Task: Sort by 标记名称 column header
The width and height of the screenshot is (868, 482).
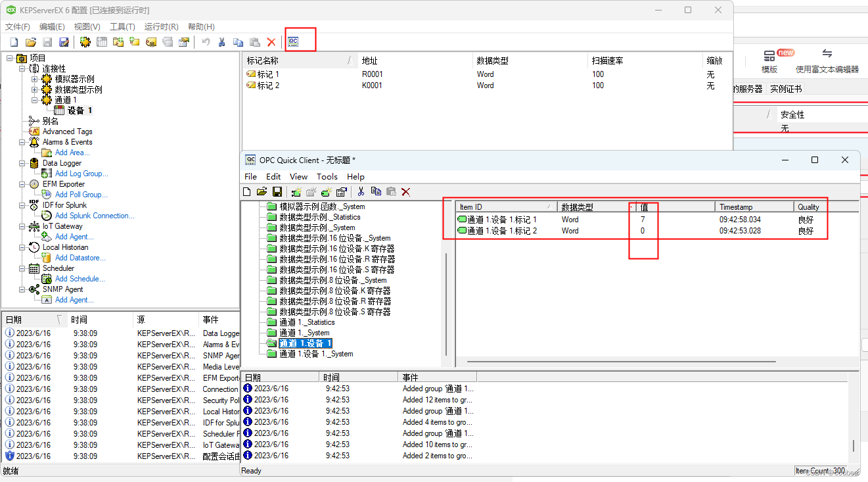Action: (301, 60)
